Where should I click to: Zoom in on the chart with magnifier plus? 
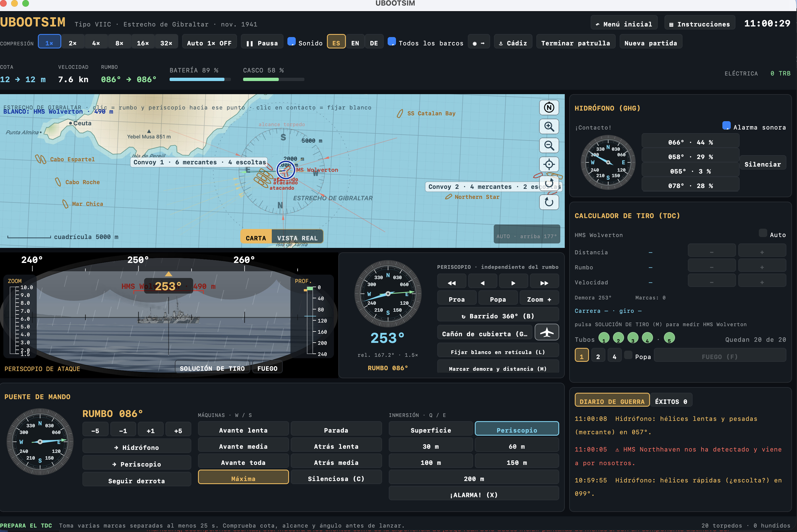549,127
